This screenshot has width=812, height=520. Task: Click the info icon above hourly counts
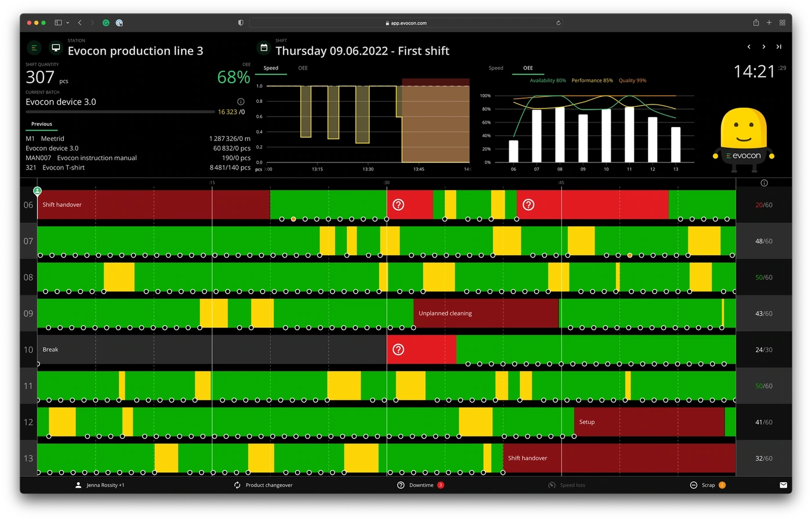(764, 183)
